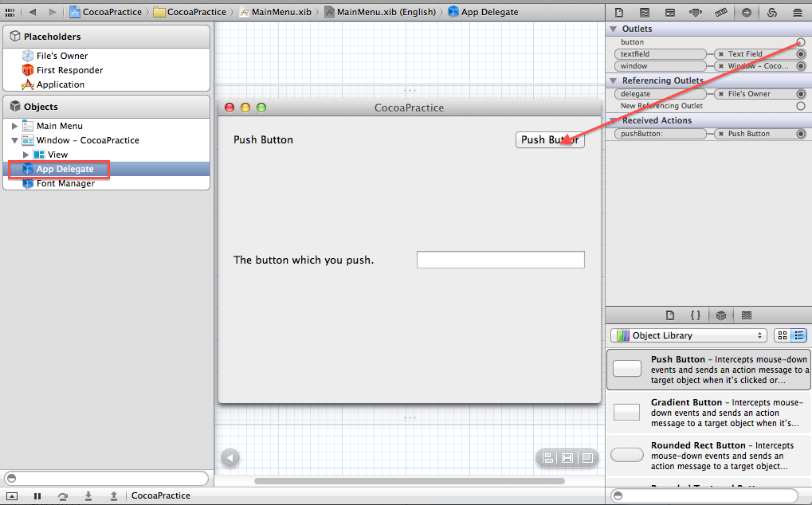Click CocoaPractice folder in the jump bar
This screenshot has height=505, width=812.
point(190,12)
